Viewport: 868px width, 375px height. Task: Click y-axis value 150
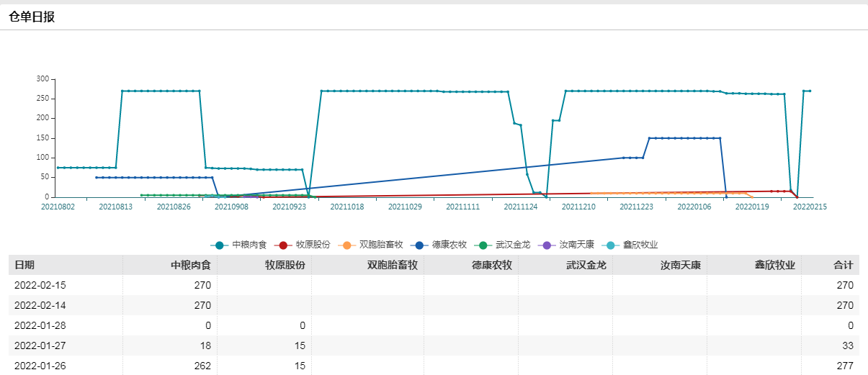tap(43, 138)
